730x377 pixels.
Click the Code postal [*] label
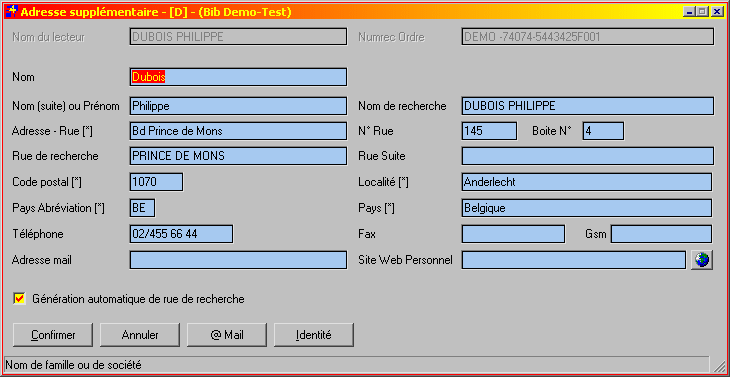click(47, 182)
